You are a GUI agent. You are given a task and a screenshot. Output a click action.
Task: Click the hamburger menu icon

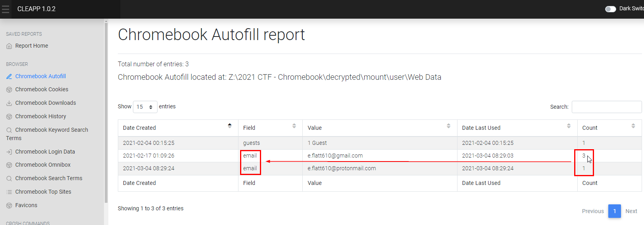click(6, 9)
